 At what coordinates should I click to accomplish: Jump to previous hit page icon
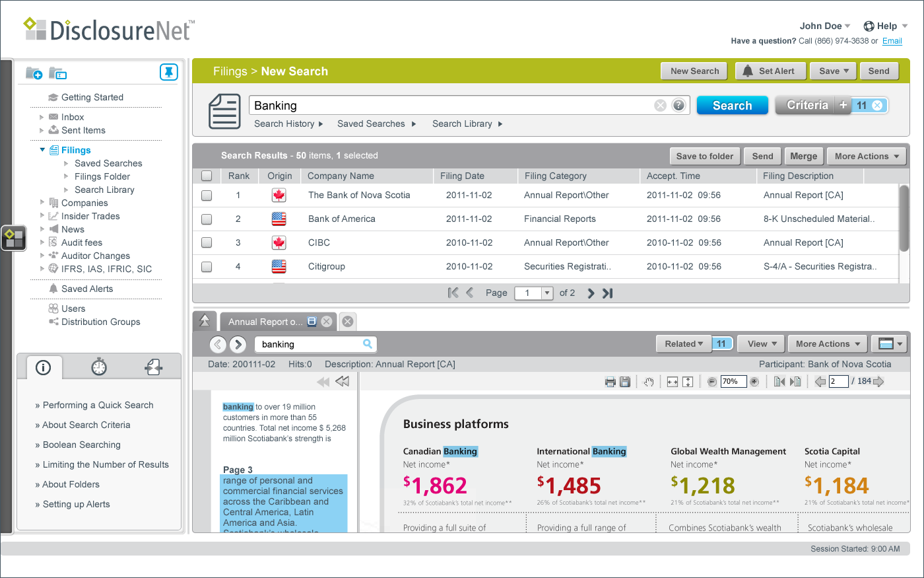[x=779, y=382]
